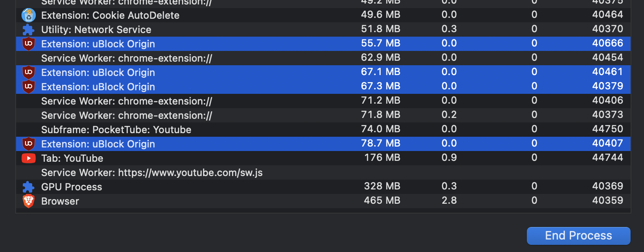The height and width of the screenshot is (252, 644).
Task: Click the uBlock Origin shield icon at 78.7 MB
Action: point(29,144)
